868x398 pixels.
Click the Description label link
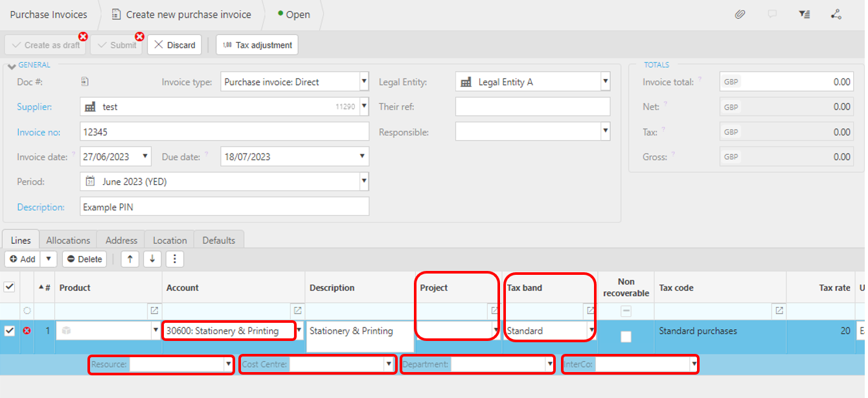41,207
